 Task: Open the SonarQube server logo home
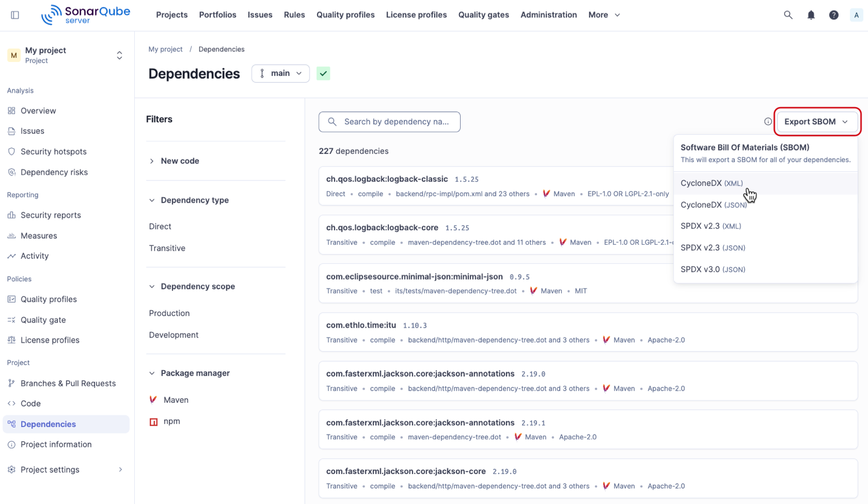86,15
